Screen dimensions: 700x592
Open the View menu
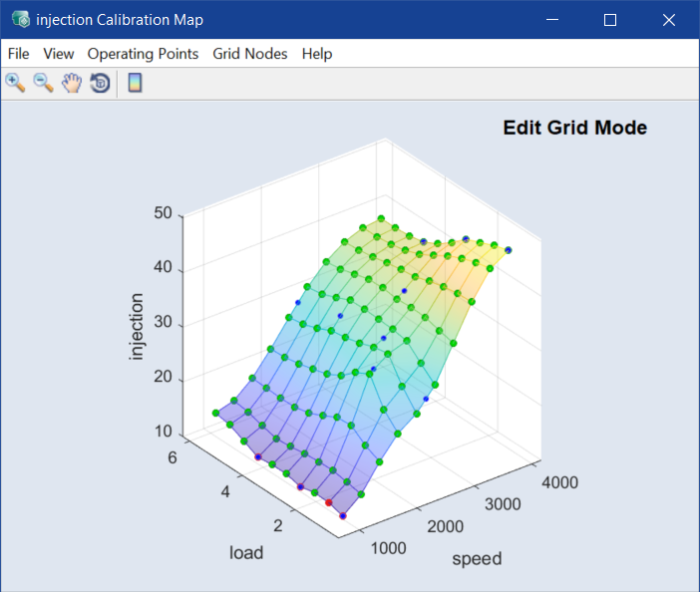coord(59,54)
